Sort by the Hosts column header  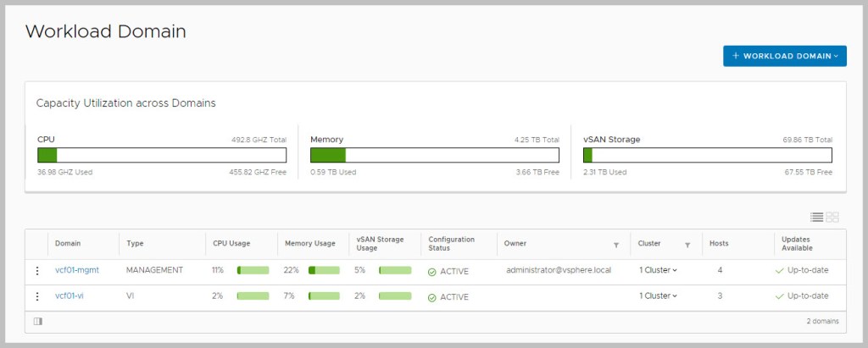click(719, 244)
